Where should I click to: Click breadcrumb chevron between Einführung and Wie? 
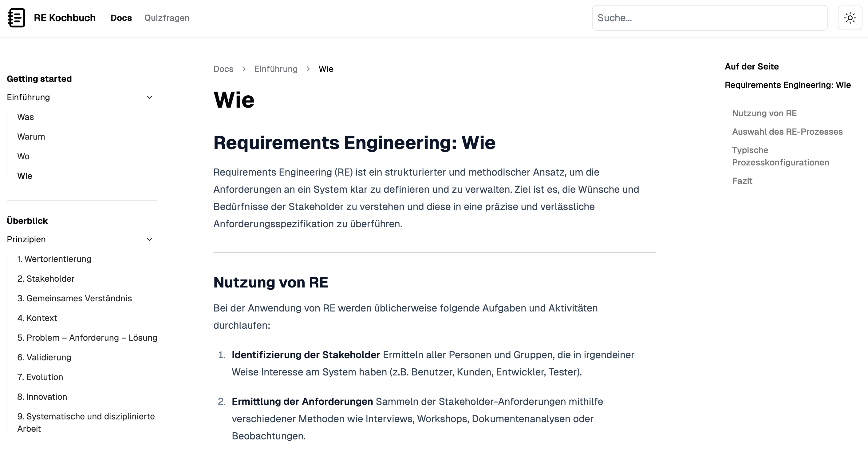point(308,69)
